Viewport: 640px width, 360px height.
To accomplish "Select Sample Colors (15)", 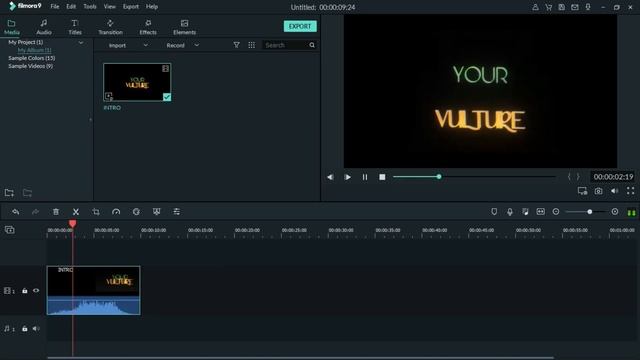I will pos(31,58).
